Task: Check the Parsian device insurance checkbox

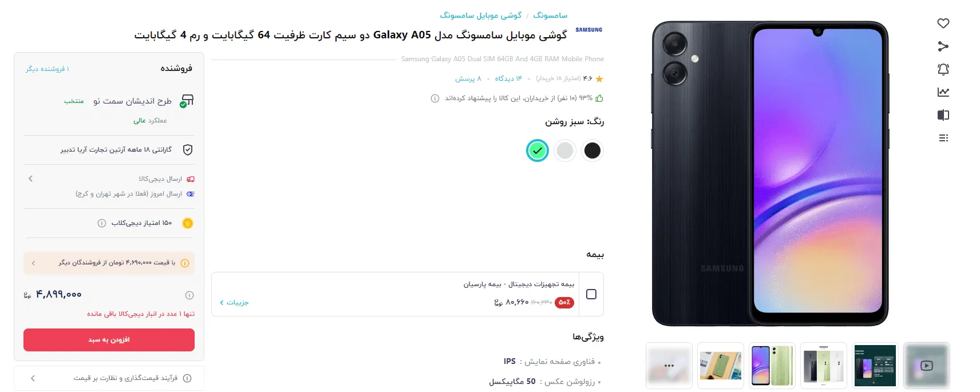Action: point(591,294)
